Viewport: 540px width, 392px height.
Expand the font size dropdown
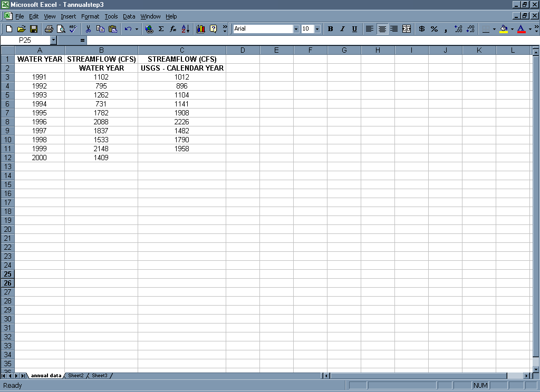point(317,29)
